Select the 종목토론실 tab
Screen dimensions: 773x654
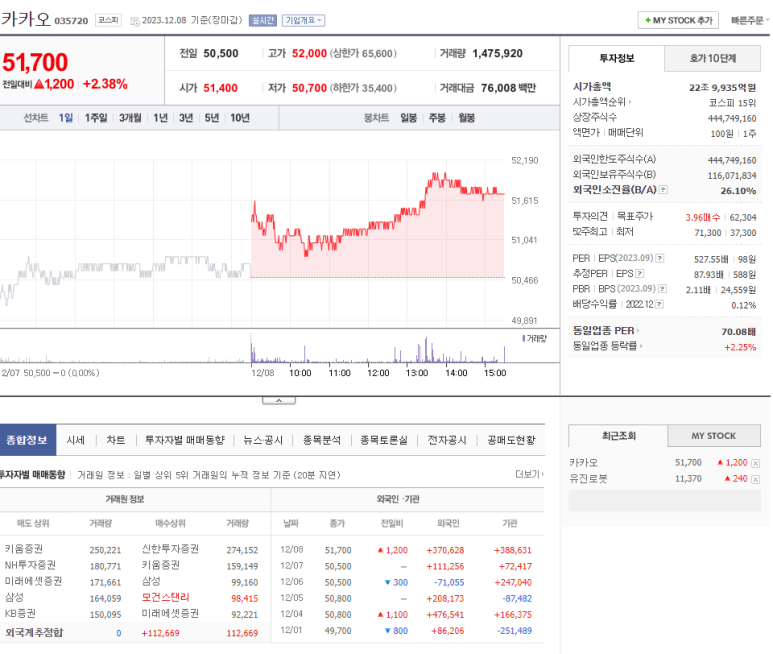[384, 440]
